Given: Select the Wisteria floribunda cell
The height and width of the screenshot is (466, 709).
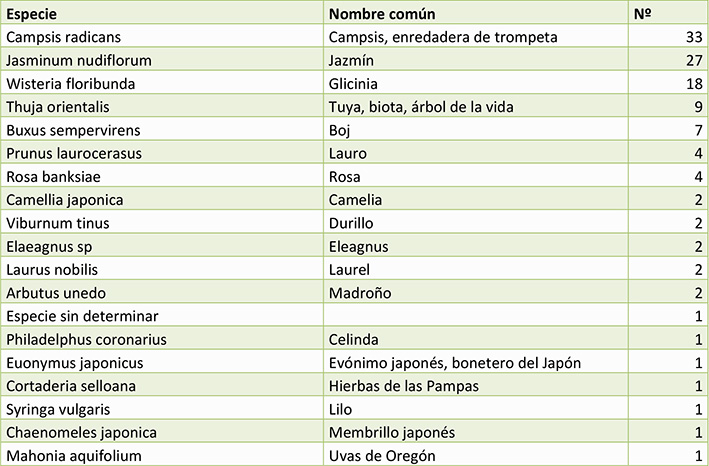Looking at the screenshot, I should pos(162,83).
